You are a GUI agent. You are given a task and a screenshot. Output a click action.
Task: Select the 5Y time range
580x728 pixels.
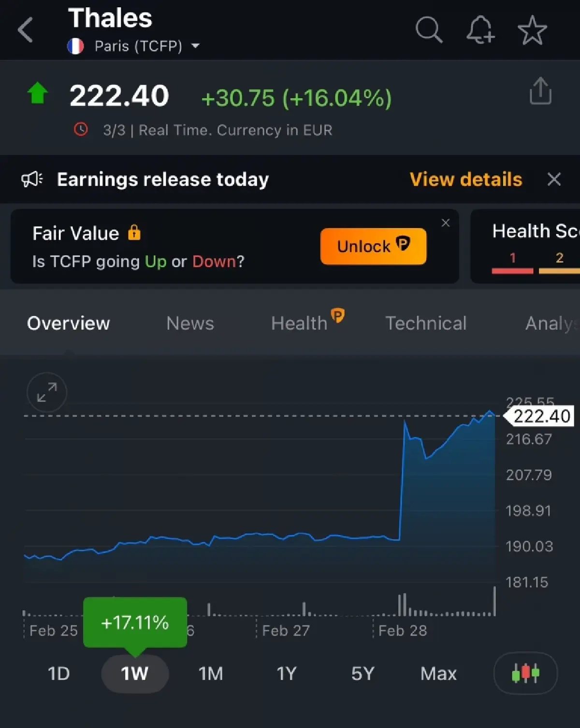click(362, 673)
